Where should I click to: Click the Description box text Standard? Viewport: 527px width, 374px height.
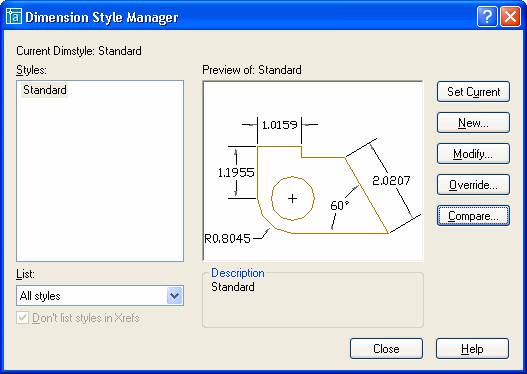[x=233, y=287]
